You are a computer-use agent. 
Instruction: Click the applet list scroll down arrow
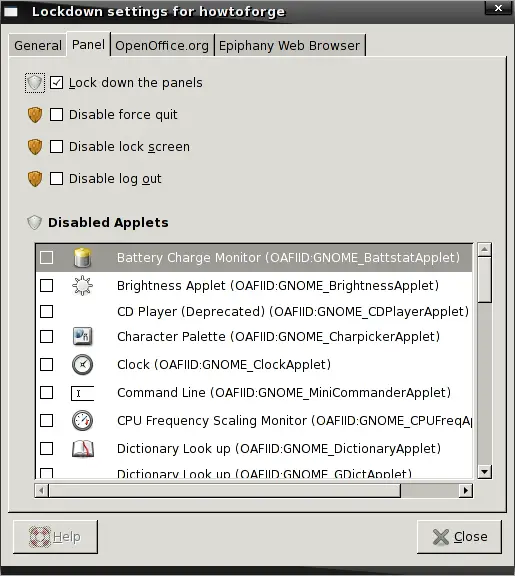point(485,472)
